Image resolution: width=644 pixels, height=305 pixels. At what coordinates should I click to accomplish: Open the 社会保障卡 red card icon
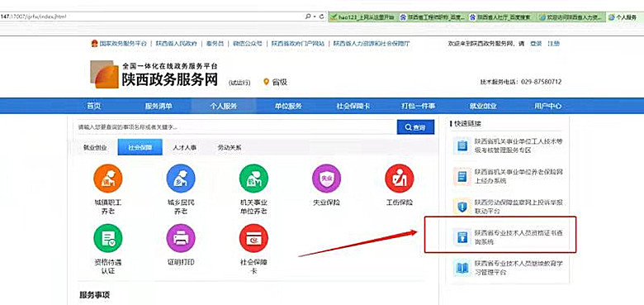pyautogui.click(x=253, y=238)
